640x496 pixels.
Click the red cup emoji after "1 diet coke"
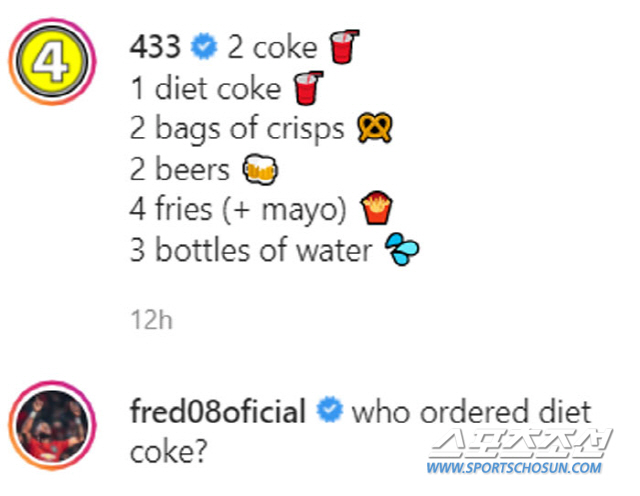pyautogui.click(x=307, y=88)
